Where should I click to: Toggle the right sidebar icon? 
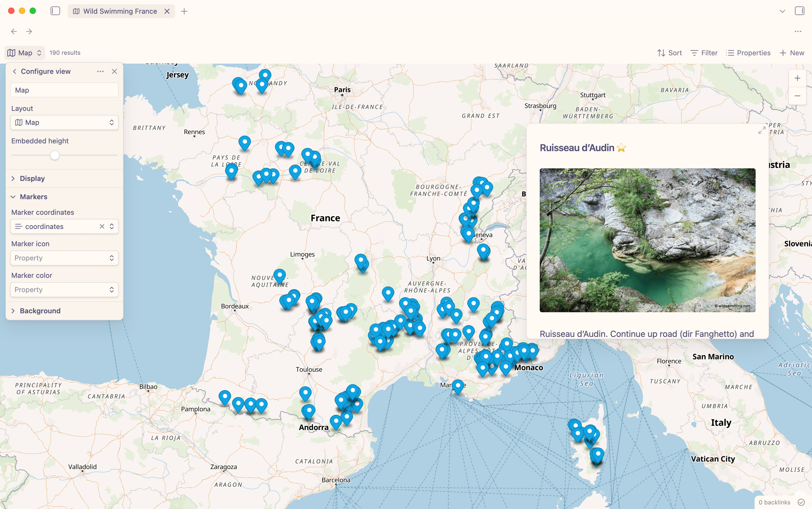[x=800, y=11]
